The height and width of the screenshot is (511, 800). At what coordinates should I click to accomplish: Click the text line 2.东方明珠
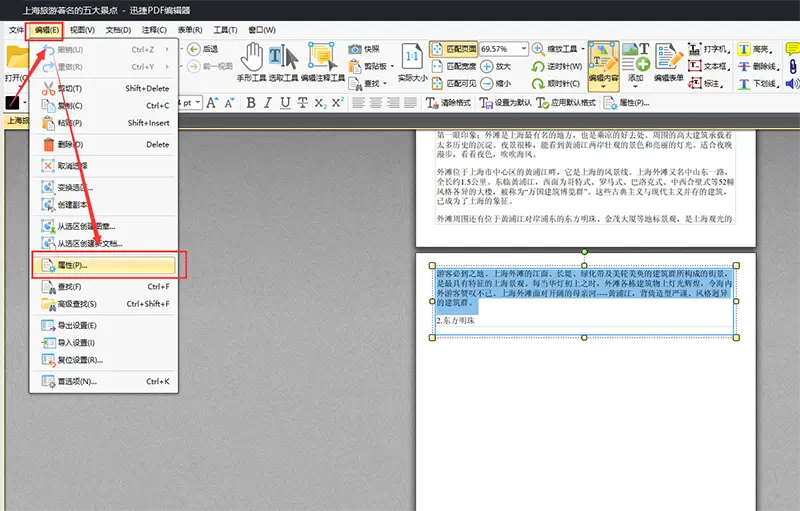456,321
